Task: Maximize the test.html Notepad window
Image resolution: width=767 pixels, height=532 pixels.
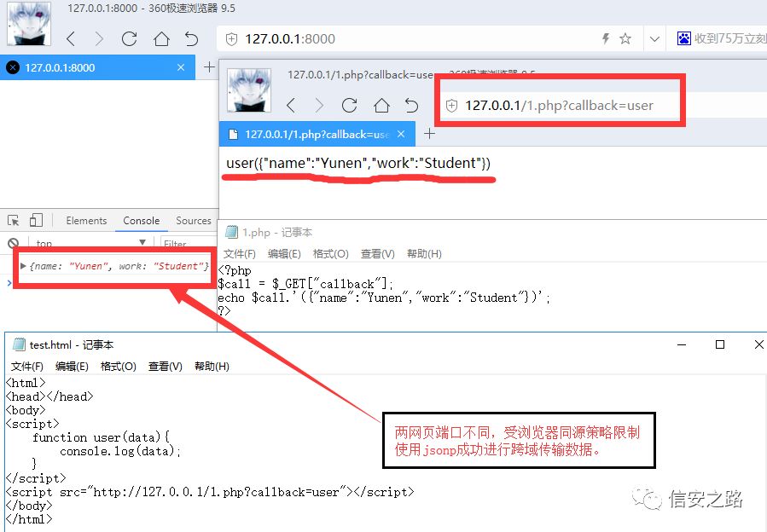Action: pos(720,344)
